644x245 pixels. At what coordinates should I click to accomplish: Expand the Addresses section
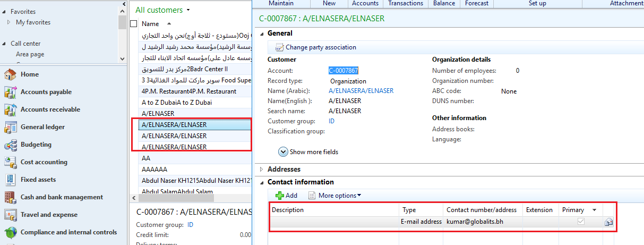click(x=261, y=169)
